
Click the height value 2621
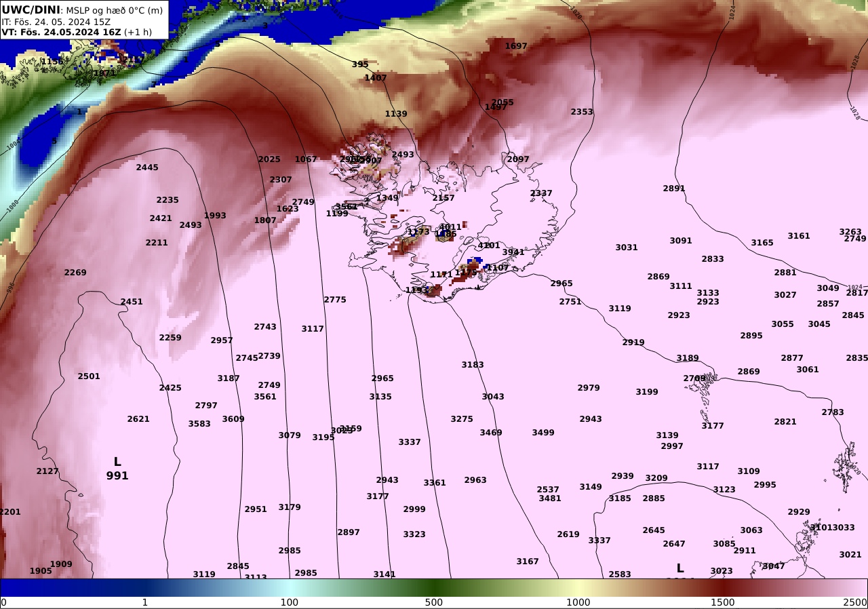pyautogui.click(x=138, y=419)
